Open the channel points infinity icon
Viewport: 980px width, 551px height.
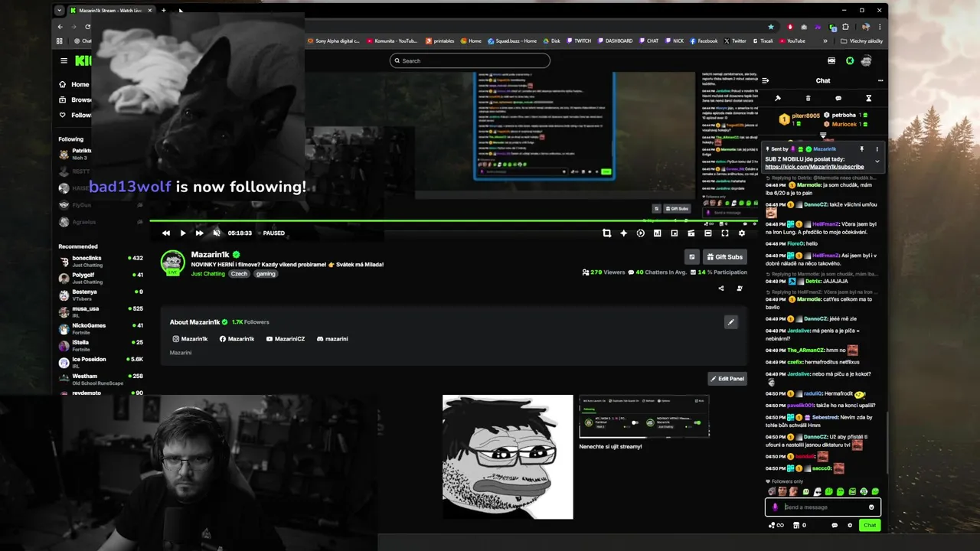776,525
